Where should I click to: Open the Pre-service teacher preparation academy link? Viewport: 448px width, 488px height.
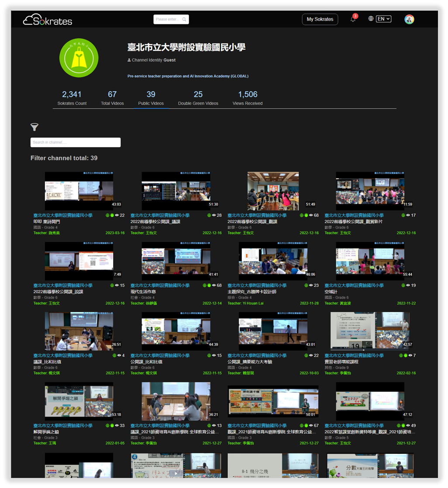pos(188,76)
